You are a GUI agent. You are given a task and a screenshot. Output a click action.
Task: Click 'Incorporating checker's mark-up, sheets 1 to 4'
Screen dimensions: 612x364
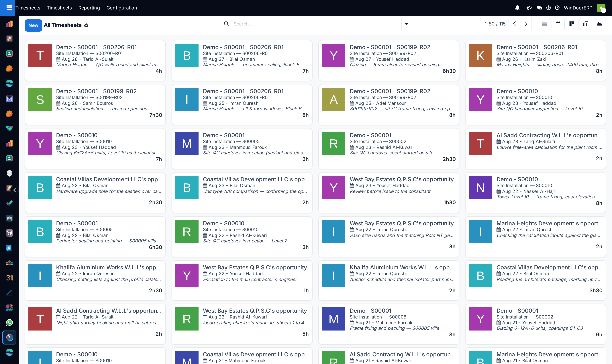(253, 323)
